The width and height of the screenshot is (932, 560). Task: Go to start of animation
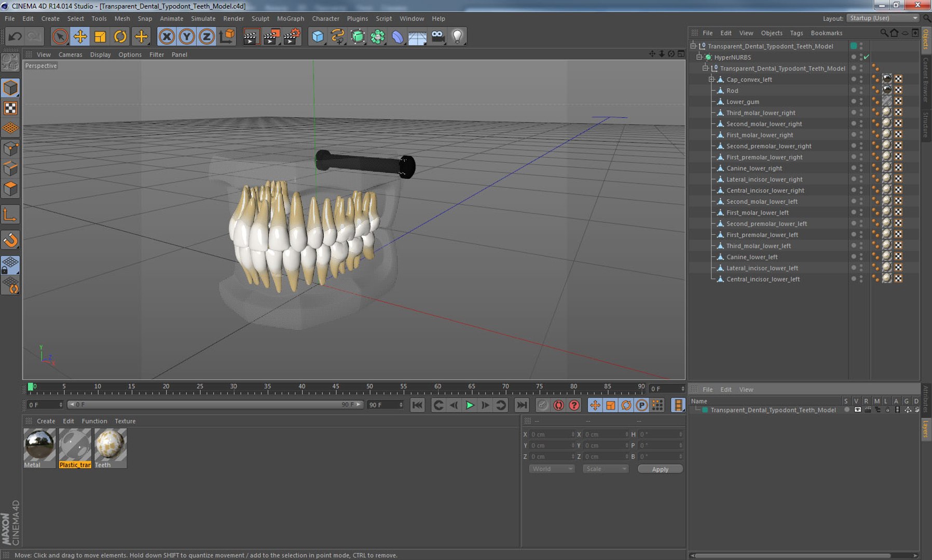pyautogui.click(x=417, y=405)
